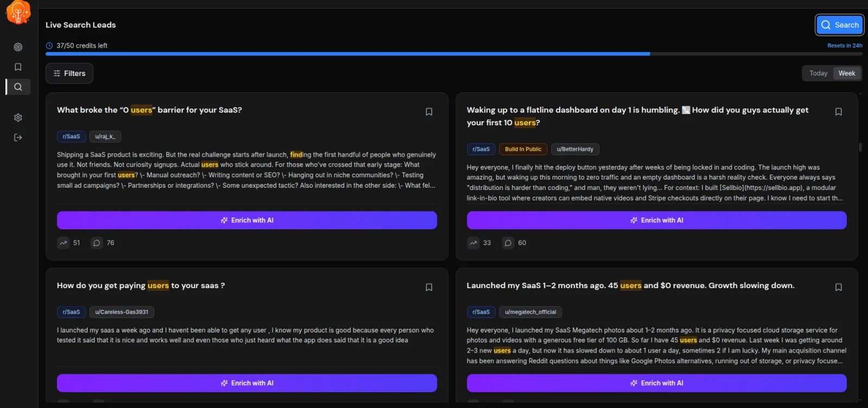Click the orange lightbulb app logo
The height and width of the screenshot is (408, 868).
[18, 12]
